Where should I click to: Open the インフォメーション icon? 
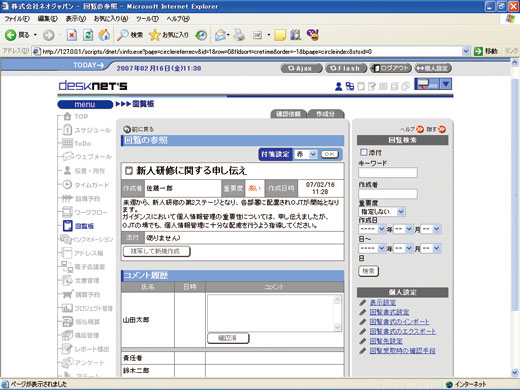(x=66, y=239)
